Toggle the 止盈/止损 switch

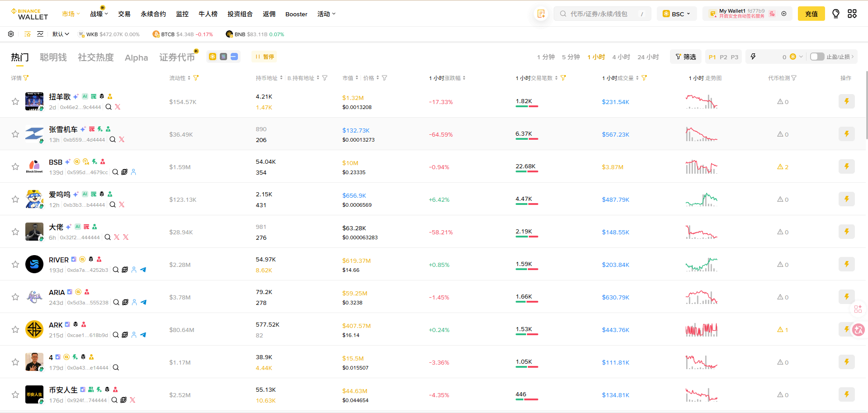(x=817, y=57)
